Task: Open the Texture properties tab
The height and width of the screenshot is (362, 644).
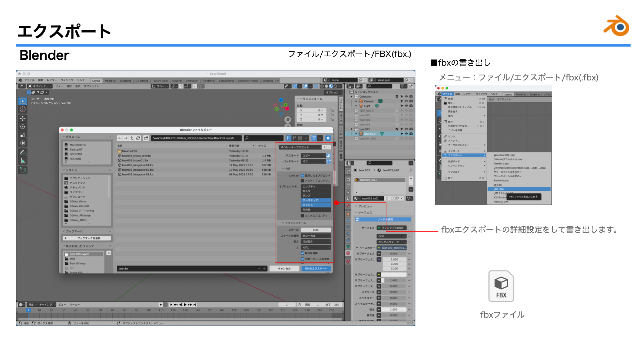Action: click(x=348, y=261)
